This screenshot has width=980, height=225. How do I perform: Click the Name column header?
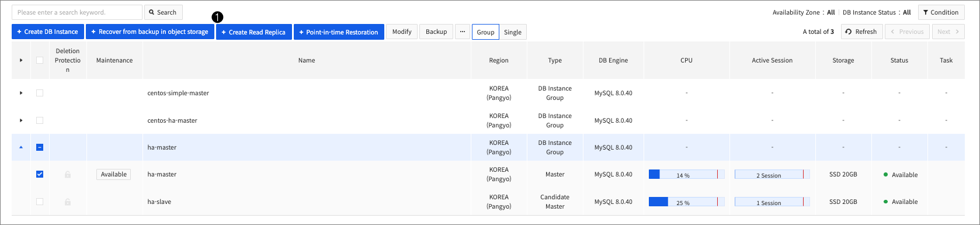point(307,60)
